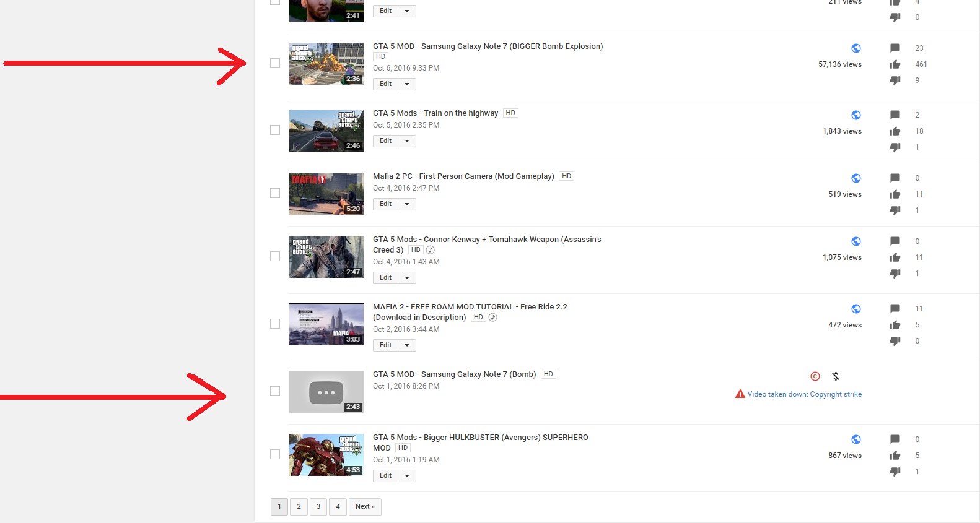Image resolution: width=980 pixels, height=523 pixels.
Task: Open the Hulkbuster thumbnail with 4:53 duration
Action: (x=326, y=455)
